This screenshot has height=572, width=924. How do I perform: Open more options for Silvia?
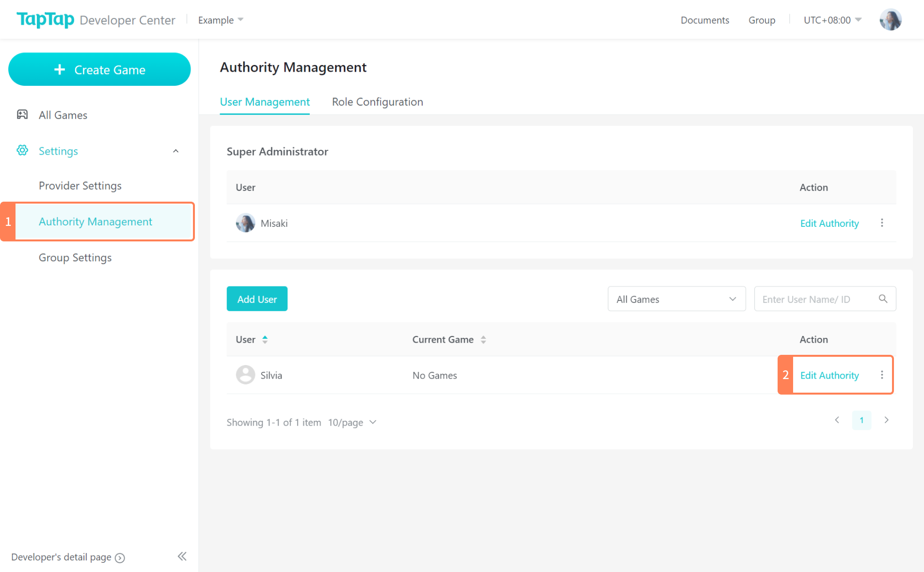pyautogui.click(x=882, y=375)
